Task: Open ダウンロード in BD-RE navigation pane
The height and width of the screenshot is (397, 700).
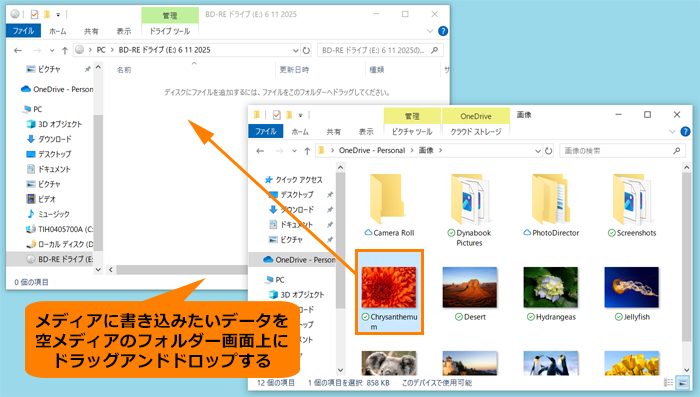Action: (x=49, y=139)
